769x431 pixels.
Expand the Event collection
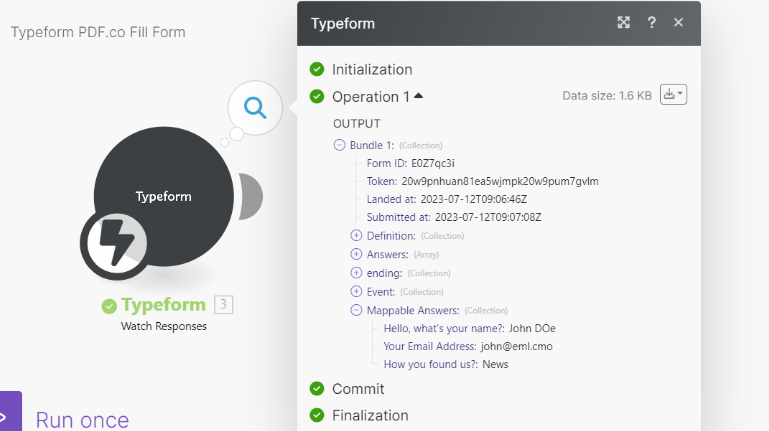click(x=356, y=291)
